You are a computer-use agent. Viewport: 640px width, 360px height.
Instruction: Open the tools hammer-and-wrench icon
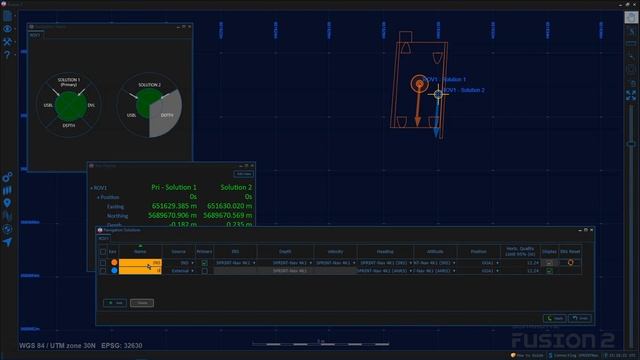coord(7,42)
